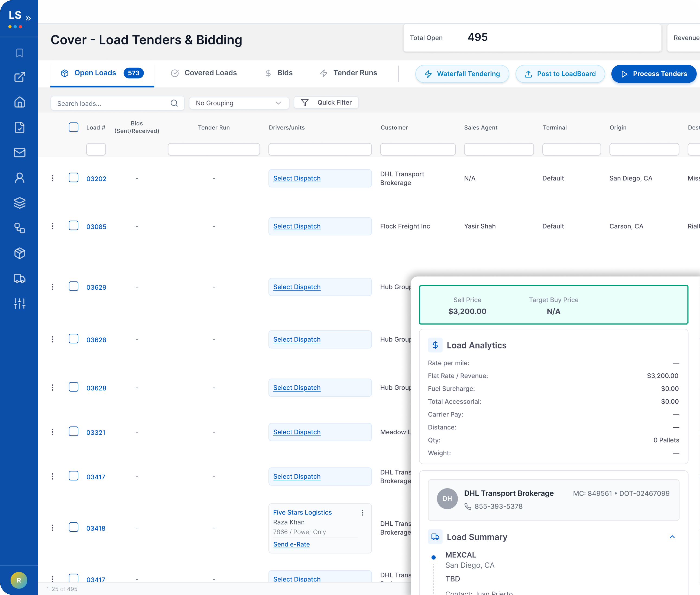700x595 pixels.
Task: Click the Search loads input field
Action: (x=117, y=103)
